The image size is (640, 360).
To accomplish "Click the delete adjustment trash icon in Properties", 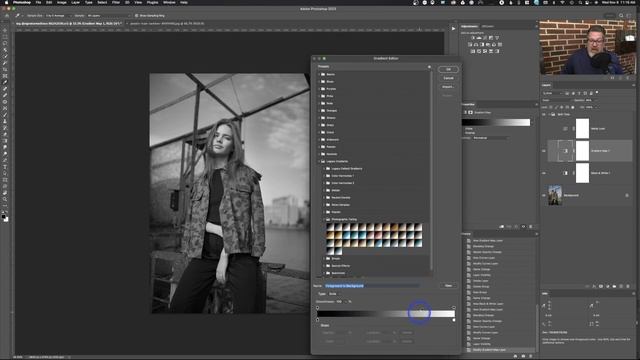I will pos(531,227).
